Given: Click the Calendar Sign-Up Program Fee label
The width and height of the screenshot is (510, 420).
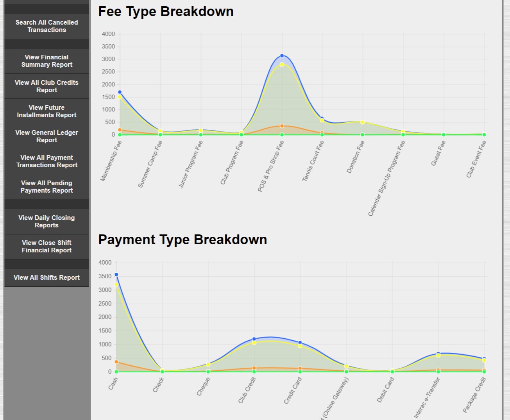Looking at the screenshot, I should click(x=387, y=178).
